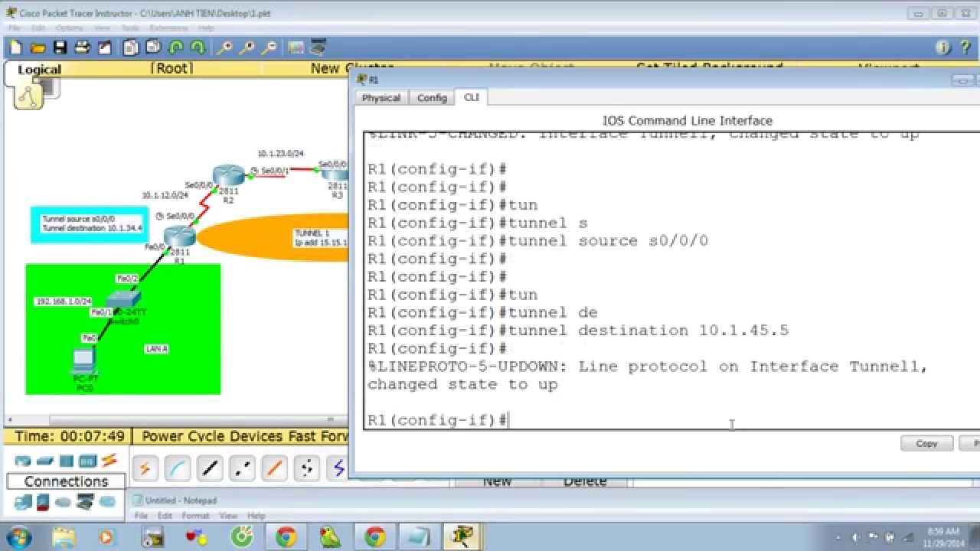Open File menu in Notepad window
The width and height of the screenshot is (980, 551).
tap(142, 516)
